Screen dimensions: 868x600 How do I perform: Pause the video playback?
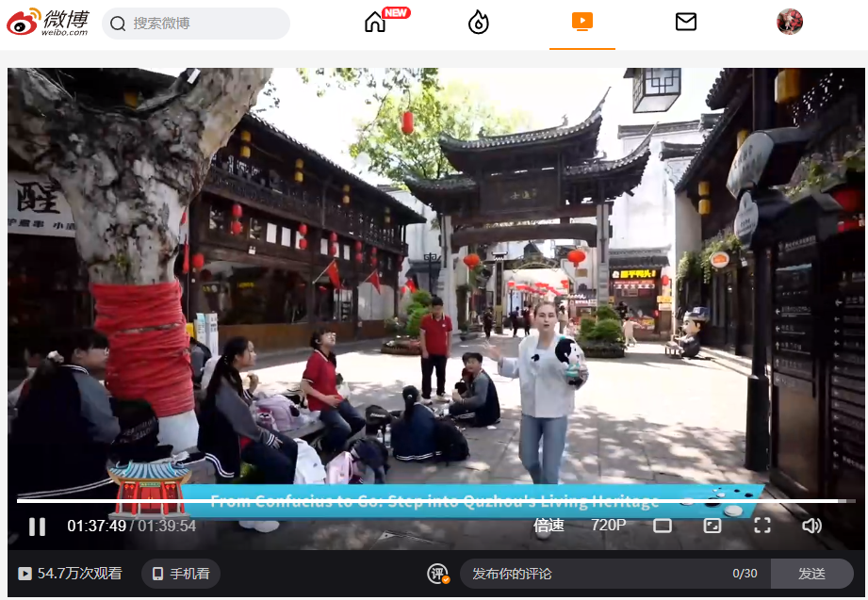point(37,527)
